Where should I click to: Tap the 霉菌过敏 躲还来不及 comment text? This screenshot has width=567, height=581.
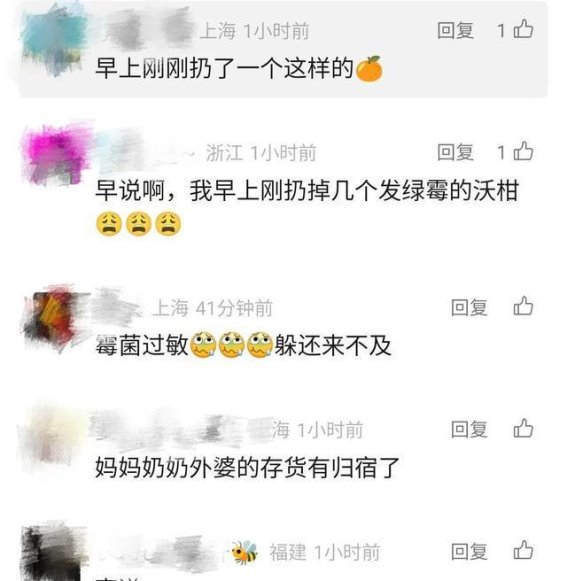click(243, 346)
